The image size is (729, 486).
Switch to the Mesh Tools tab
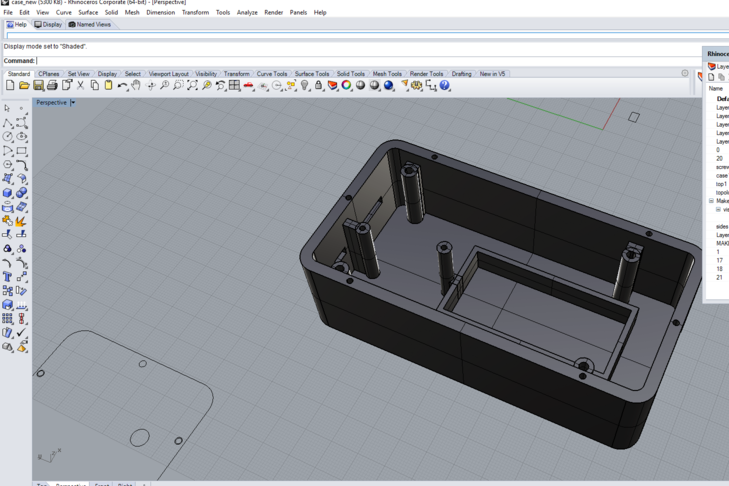387,73
